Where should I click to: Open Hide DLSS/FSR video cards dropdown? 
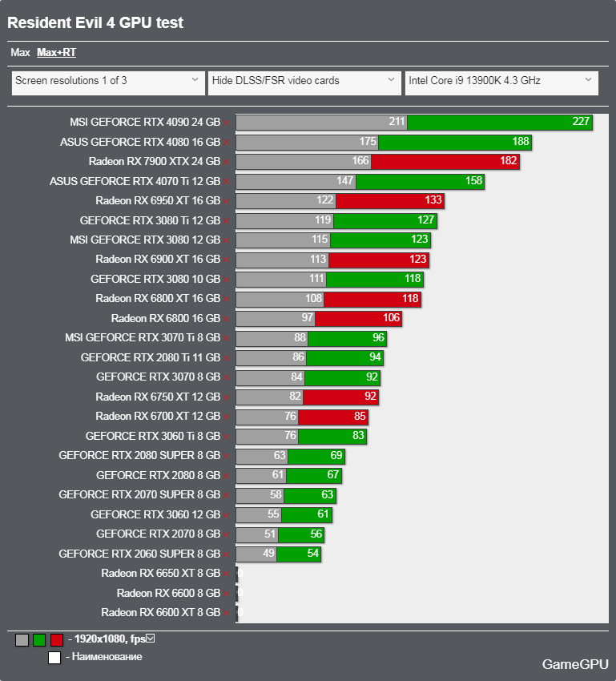coord(304,83)
